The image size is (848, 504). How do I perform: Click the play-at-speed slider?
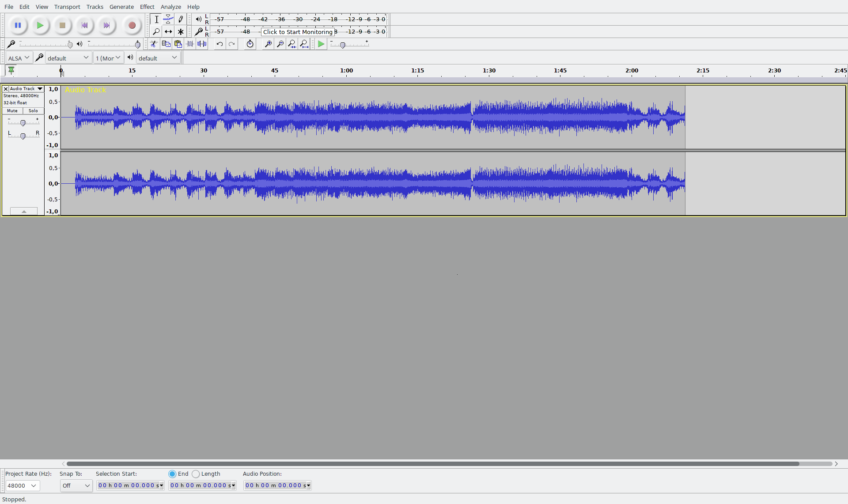(349, 44)
